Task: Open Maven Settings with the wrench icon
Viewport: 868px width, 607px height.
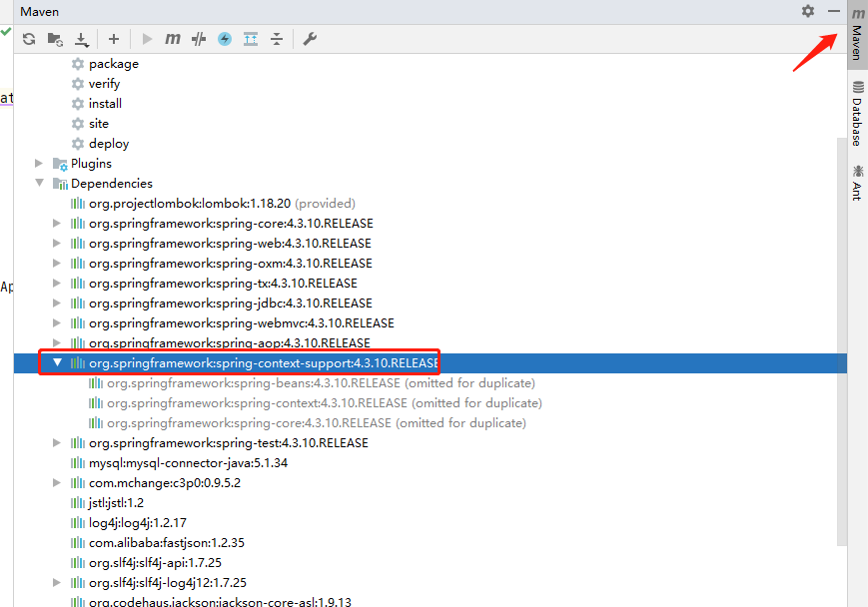Action: click(x=310, y=39)
